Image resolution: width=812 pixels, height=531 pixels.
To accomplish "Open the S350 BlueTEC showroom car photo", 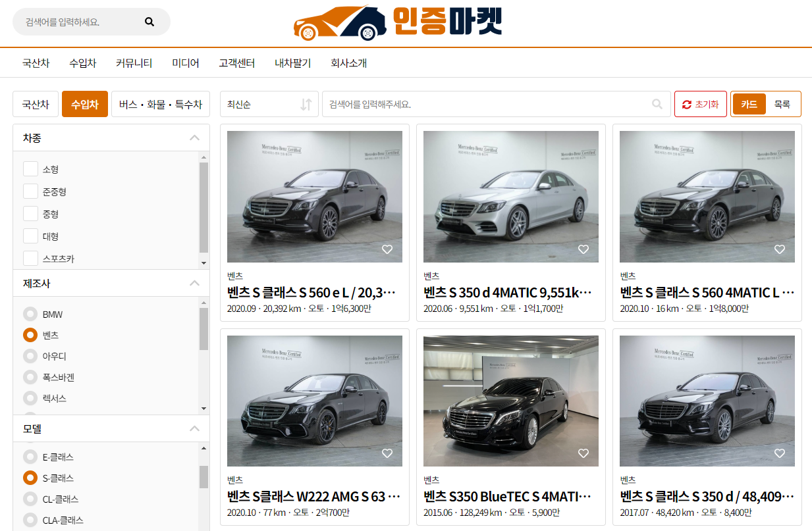I will click(511, 401).
